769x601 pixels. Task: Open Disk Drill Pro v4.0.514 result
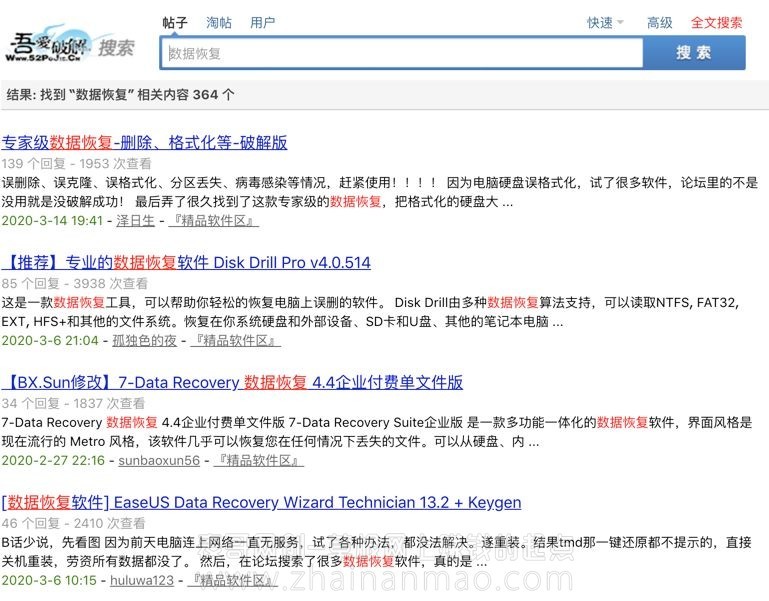tap(186, 262)
